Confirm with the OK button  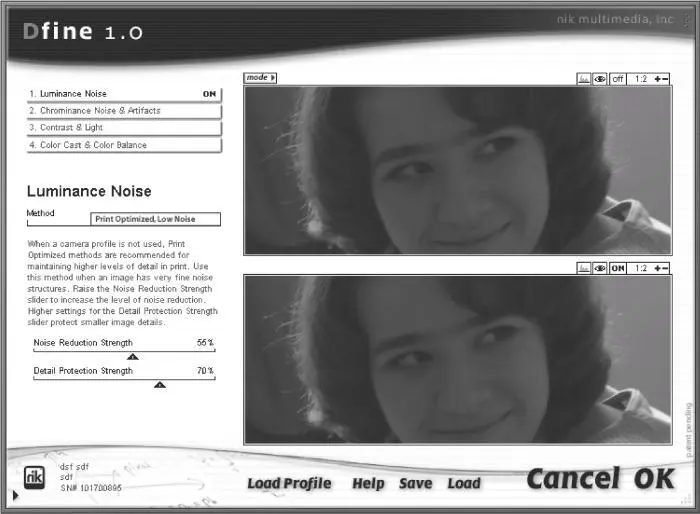[654, 478]
